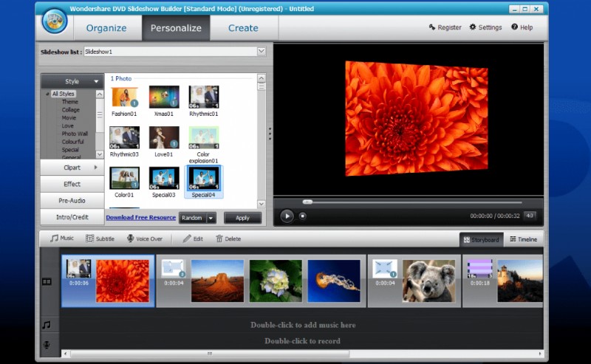Select the microphone recording track icon
Screen dimensions: 591x364
[47, 345]
